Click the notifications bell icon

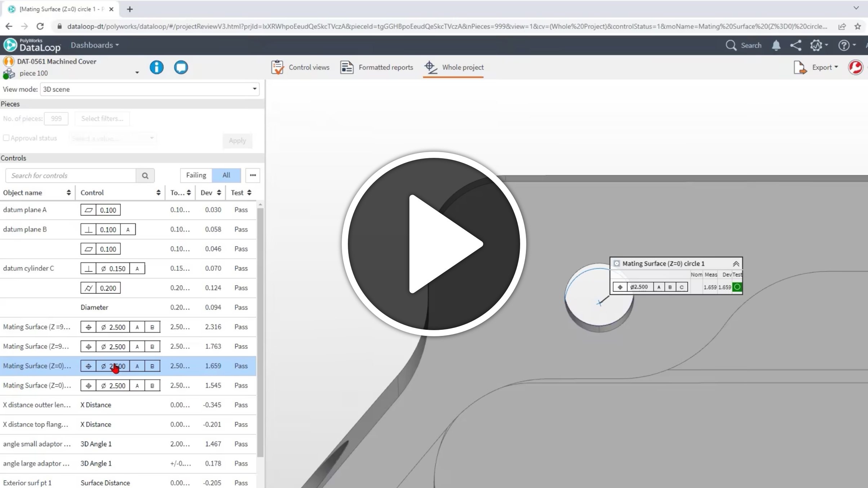pos(776,45)
